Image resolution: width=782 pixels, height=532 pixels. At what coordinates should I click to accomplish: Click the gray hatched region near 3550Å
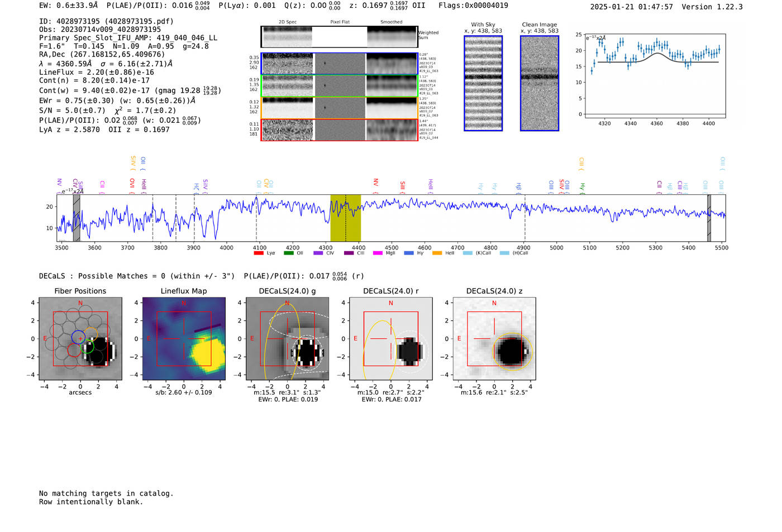pyautogui.click(x=77, y=218)
